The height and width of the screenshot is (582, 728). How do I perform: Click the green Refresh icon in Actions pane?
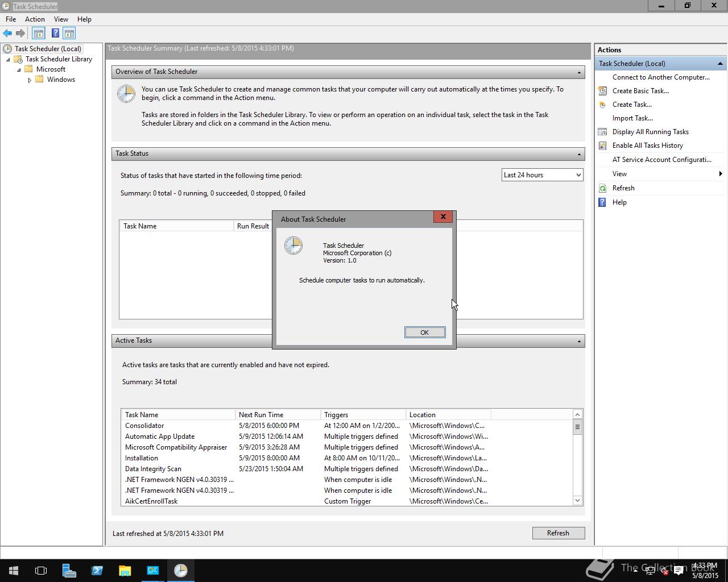[602, 188]
